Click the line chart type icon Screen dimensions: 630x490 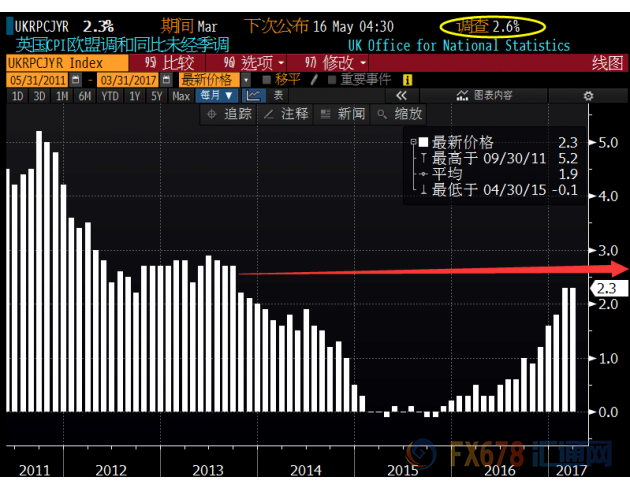click(x=254, y=96)
